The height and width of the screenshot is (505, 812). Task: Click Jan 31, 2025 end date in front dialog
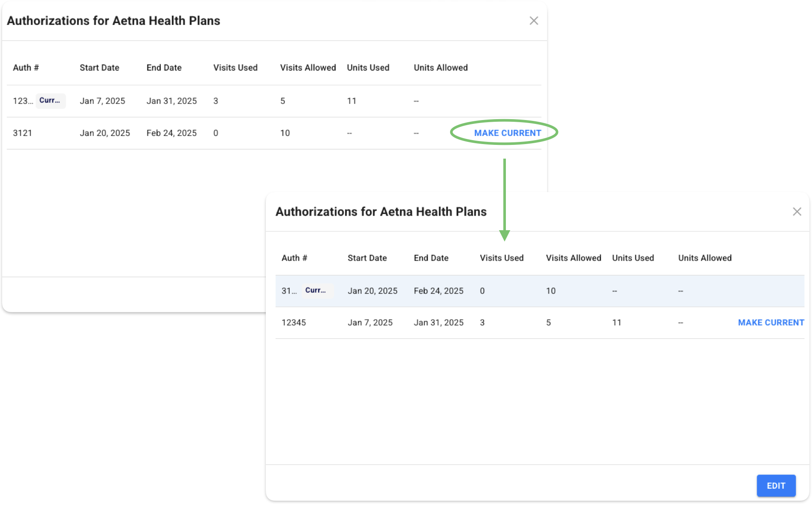[x=439, y=322]
